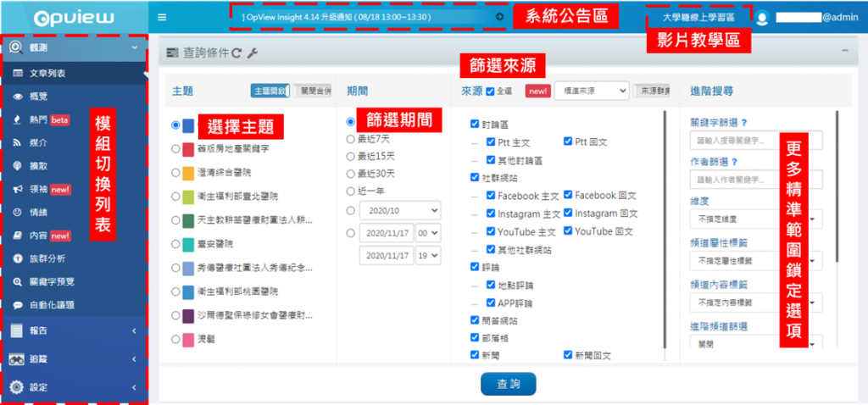The image size is (868, 405).
Task: Click the 情緒 smiley face icon
Action: coord(18,213)
